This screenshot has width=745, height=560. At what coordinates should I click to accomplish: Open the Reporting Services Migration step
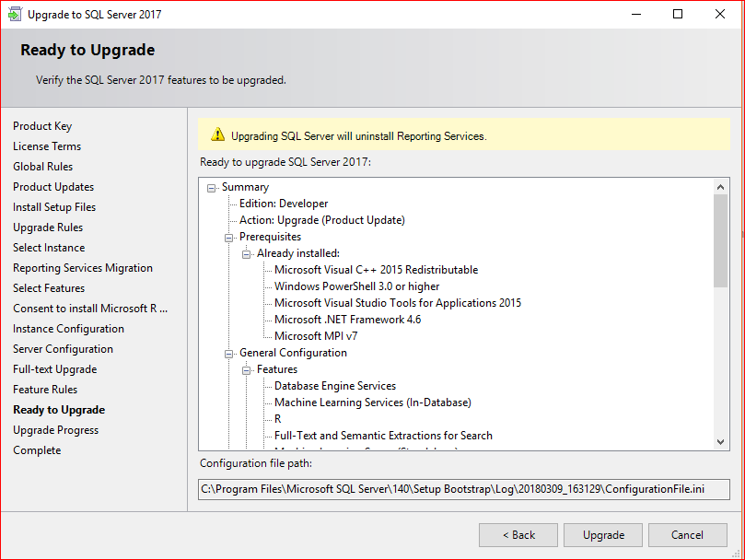[83, 268]
